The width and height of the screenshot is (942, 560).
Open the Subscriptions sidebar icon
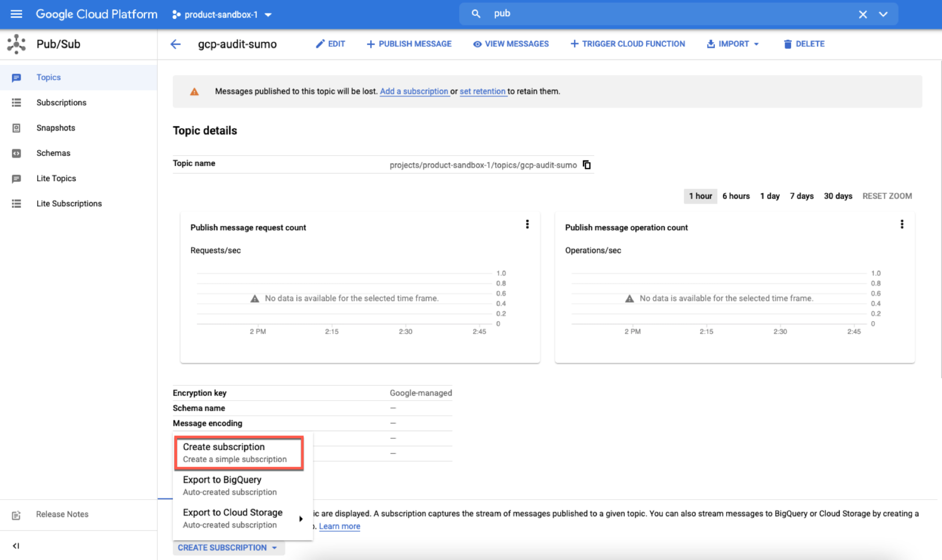pyautogui.click(x=17, y=102)
